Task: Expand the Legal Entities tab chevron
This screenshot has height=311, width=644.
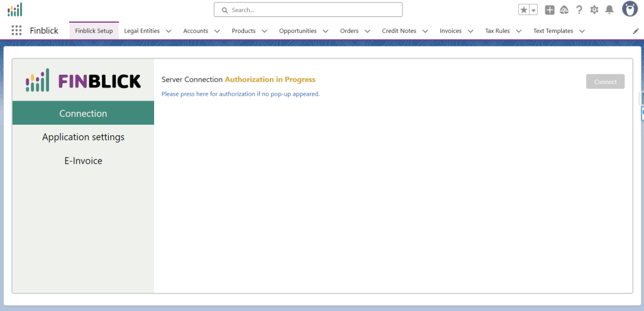Action: (x=169, y=31)
